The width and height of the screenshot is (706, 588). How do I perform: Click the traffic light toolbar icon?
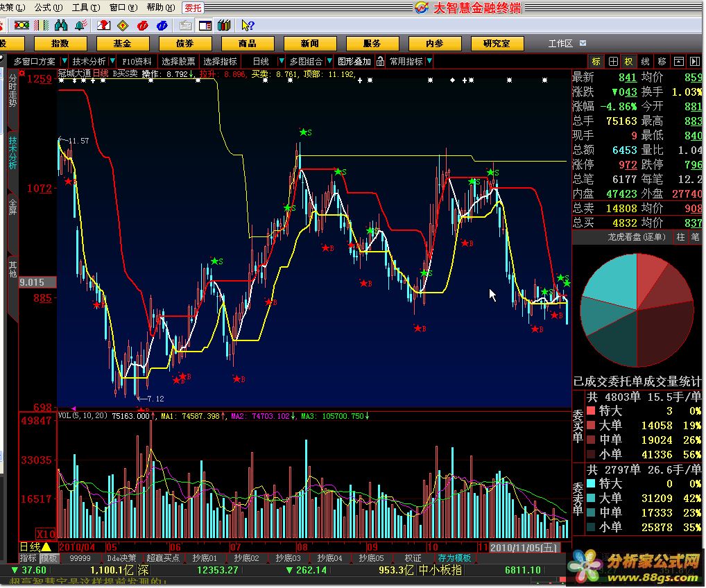pyautogui.click(x=21, y=25)
